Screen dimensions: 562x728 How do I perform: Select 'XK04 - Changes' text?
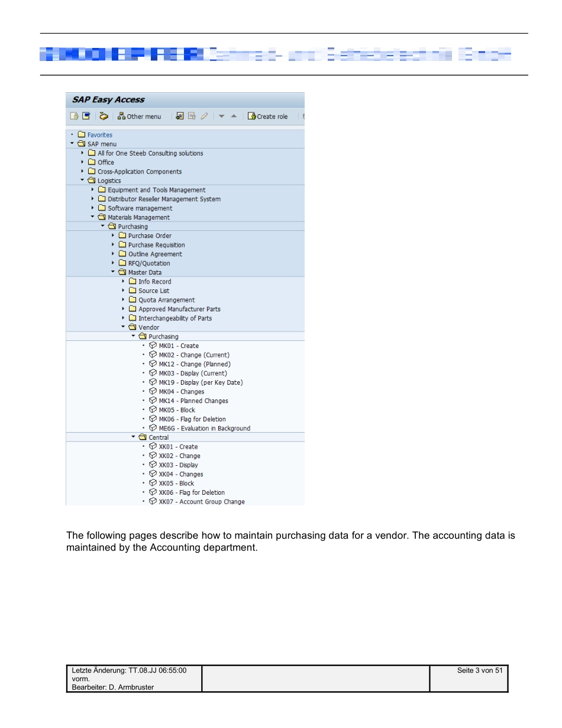click(181, 474)
